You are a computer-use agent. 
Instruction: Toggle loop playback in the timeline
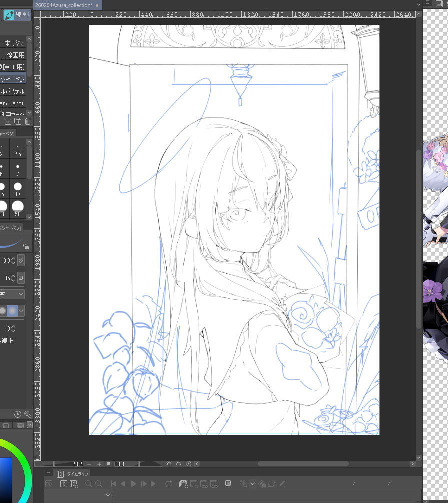[x=168, y=484]
